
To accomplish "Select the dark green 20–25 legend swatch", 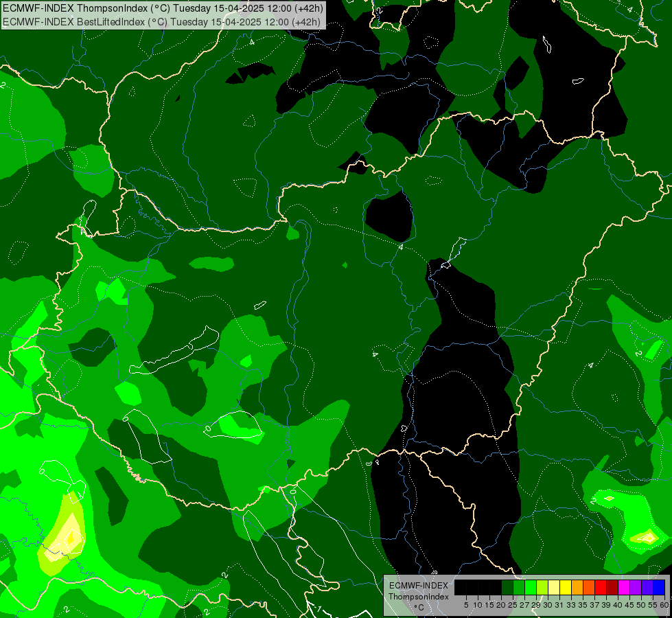I will (x=508, y=587).
